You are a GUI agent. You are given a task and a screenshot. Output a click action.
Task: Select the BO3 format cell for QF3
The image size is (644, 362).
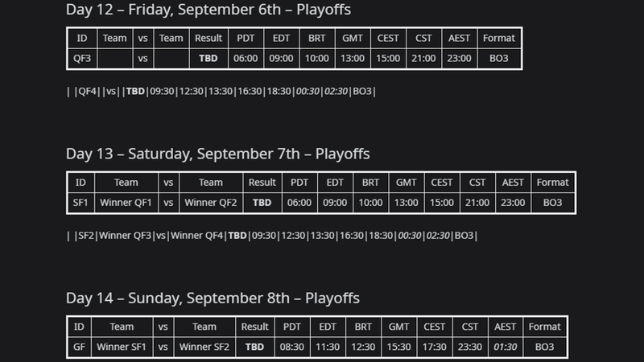tap(499, 58)
